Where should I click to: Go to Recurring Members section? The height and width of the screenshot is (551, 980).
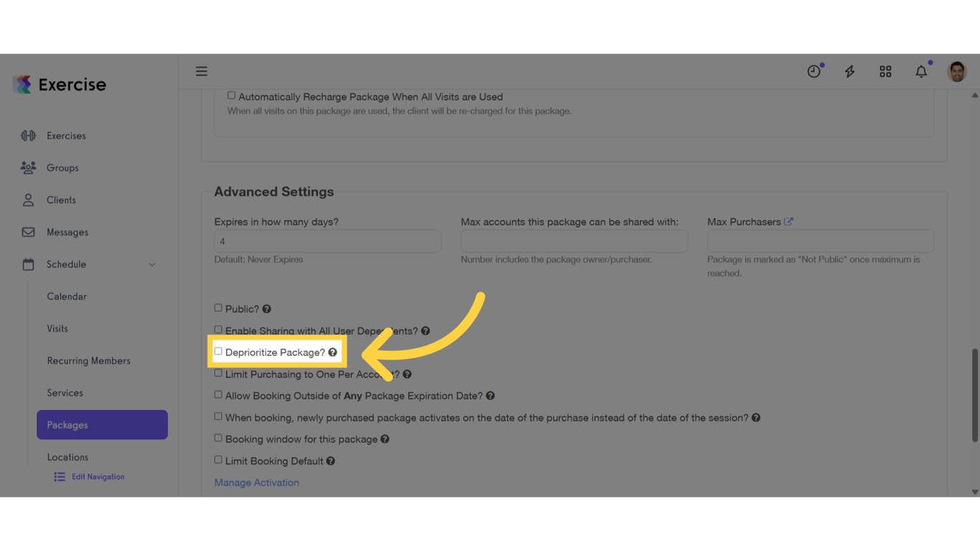pos(88,360)
